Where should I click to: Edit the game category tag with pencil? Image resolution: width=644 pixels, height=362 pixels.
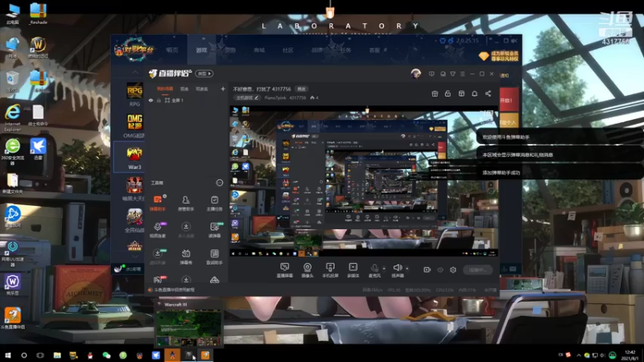tap(247, 97)
